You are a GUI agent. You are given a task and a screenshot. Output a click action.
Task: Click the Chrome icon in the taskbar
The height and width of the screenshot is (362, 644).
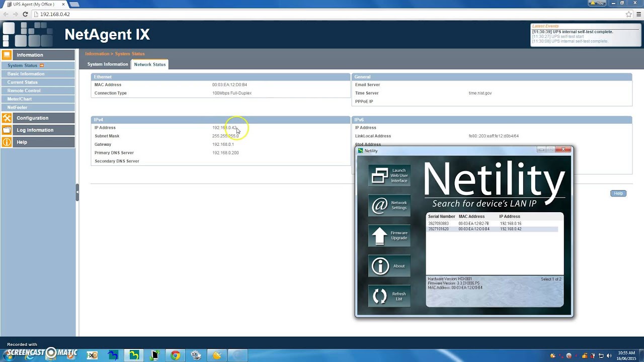click(175, 355)
